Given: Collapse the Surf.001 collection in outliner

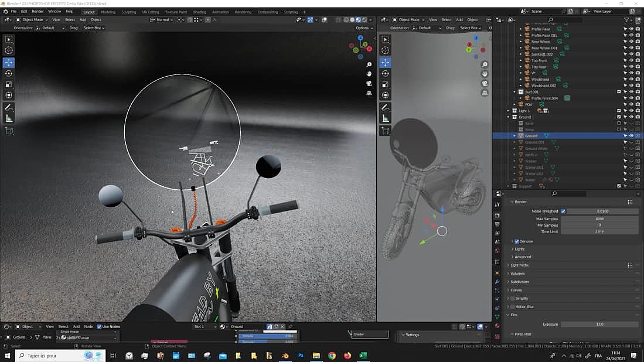Looking at the screenshot, I should tap(514, 92).
